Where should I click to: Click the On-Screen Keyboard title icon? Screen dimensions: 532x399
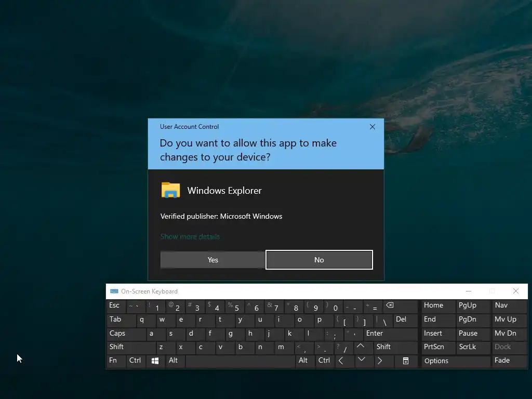click(x=114, y=291)
